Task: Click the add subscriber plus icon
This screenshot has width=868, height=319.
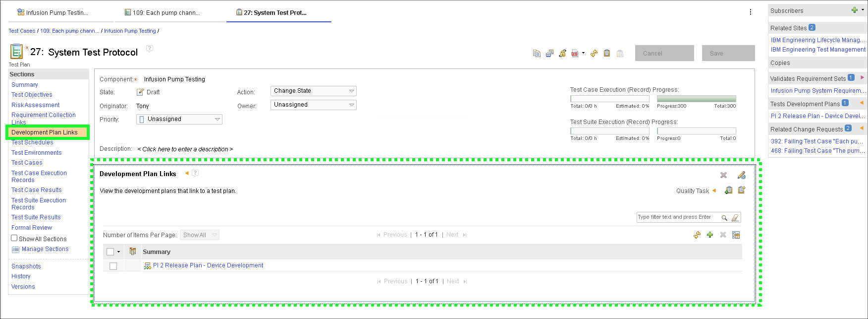Action: (854, 10)
